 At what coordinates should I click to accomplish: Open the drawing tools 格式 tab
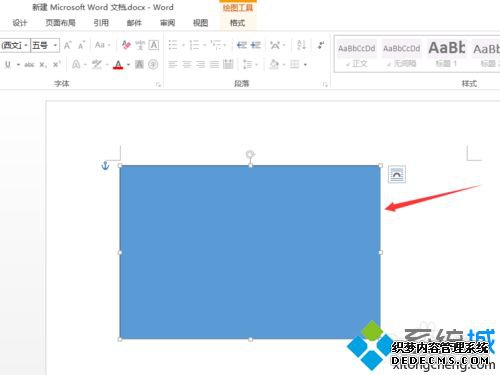237,23
